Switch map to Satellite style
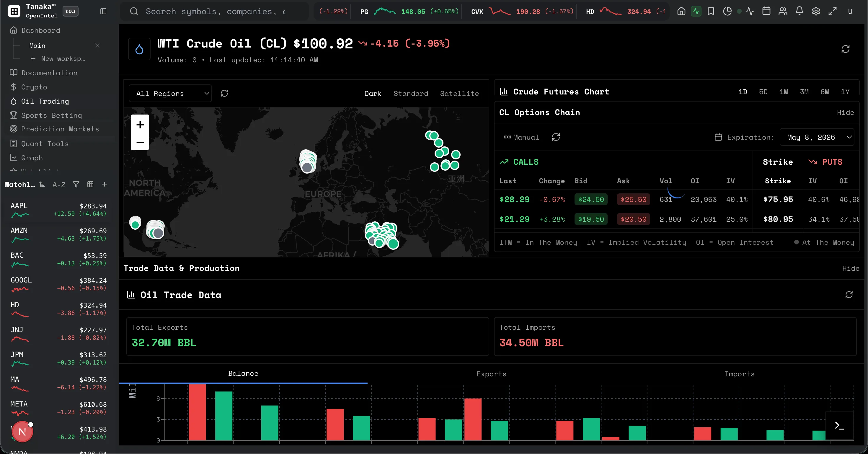Image resolution: width=868 pixels, height=454 pixels. [459, 94]
